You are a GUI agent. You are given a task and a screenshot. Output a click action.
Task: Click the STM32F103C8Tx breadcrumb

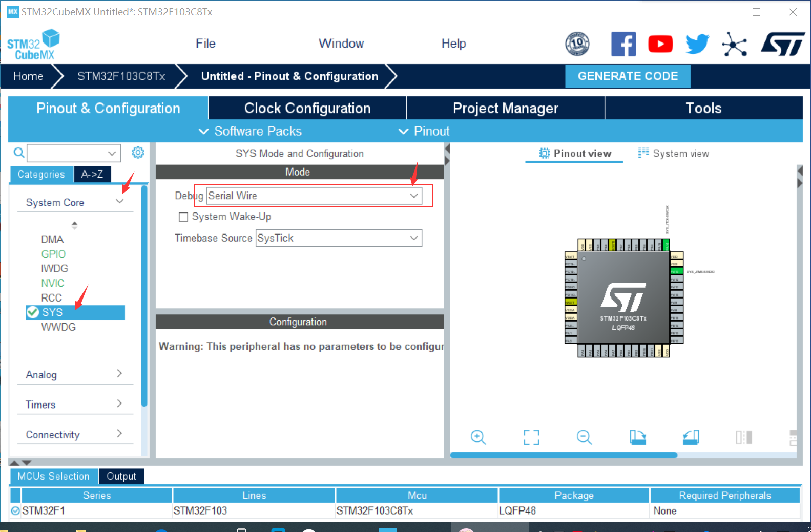coord(121,76)
